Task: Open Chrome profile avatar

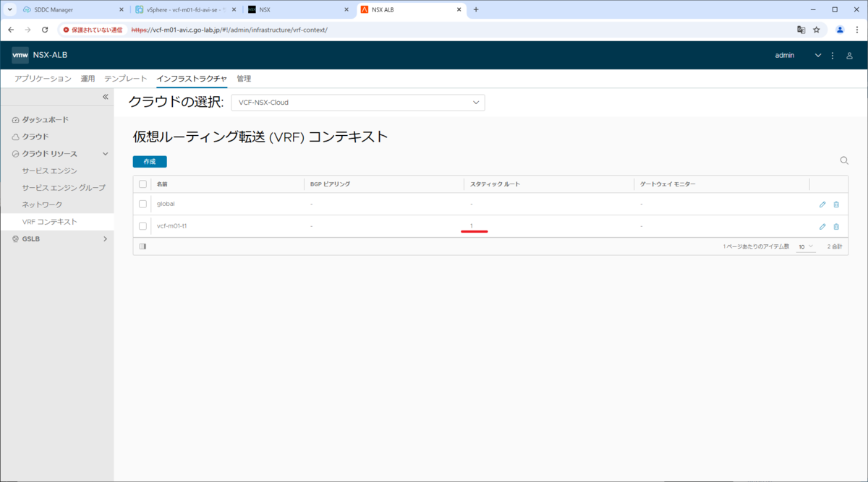Action: [840, 30]
